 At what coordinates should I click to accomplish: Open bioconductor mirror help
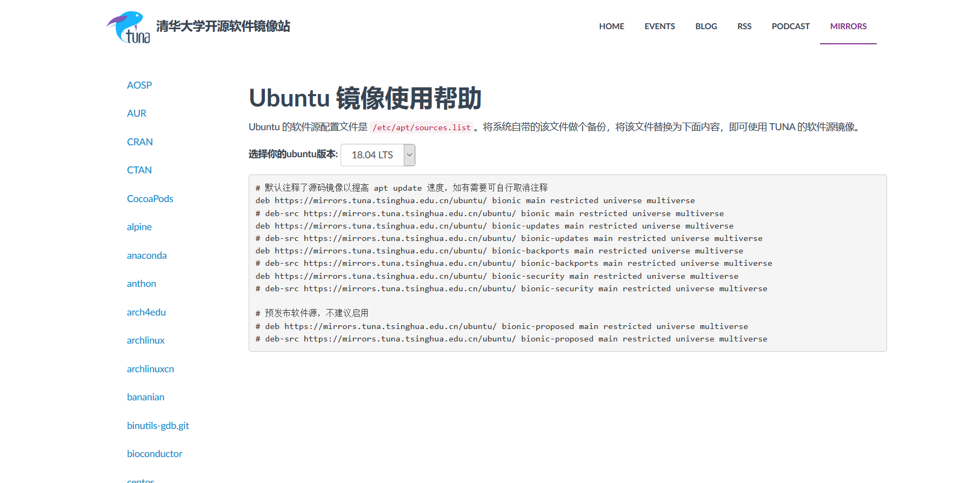click(155, 454)
